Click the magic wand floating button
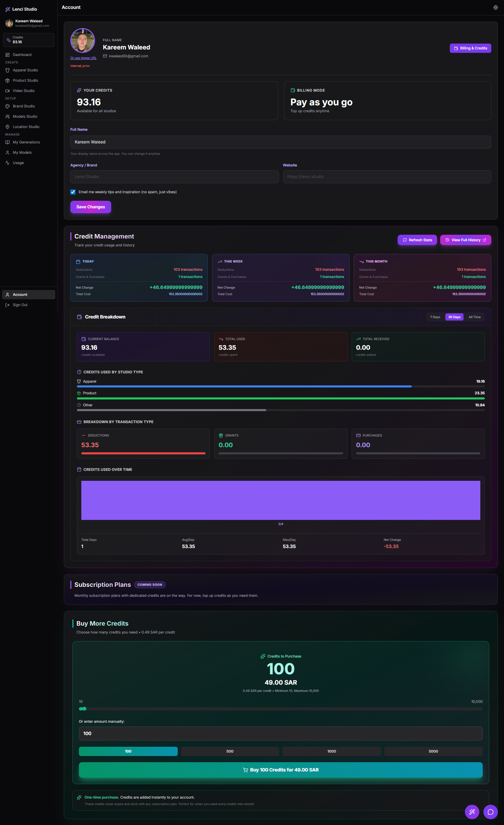The width and height of the screenshot is (504, 825). [x=472, y=812]
